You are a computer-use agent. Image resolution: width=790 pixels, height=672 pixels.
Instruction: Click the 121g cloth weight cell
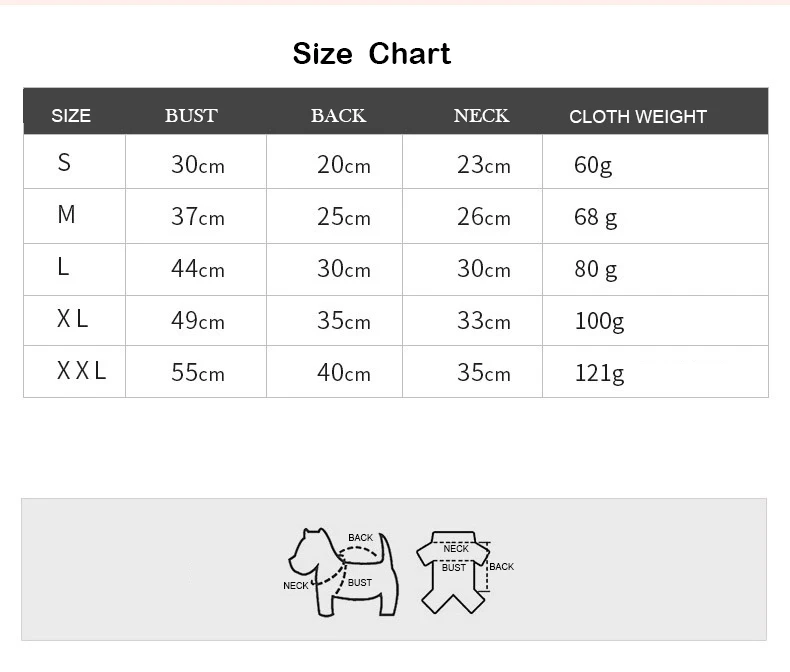point(599,373)
